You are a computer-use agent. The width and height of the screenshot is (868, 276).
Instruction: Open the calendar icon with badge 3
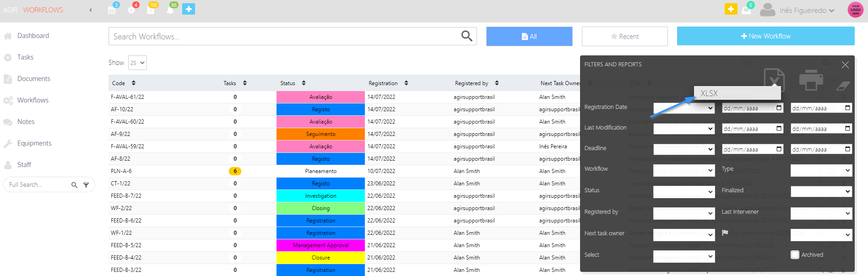(x=112, y=9)
